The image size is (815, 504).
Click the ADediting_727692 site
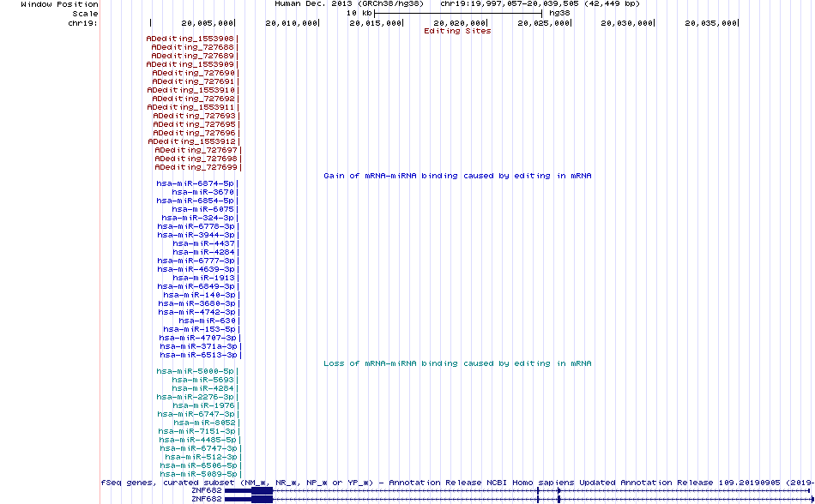[x=193, y=99]
